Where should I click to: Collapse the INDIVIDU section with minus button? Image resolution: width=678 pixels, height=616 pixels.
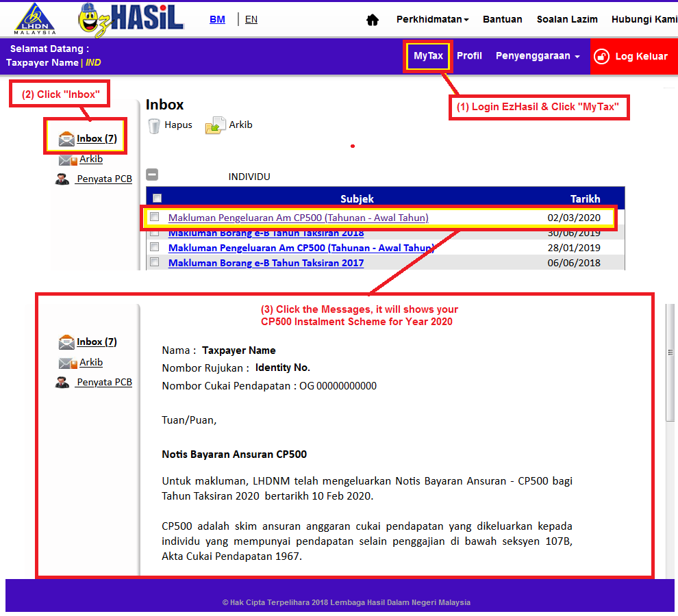tap(152, 175)
